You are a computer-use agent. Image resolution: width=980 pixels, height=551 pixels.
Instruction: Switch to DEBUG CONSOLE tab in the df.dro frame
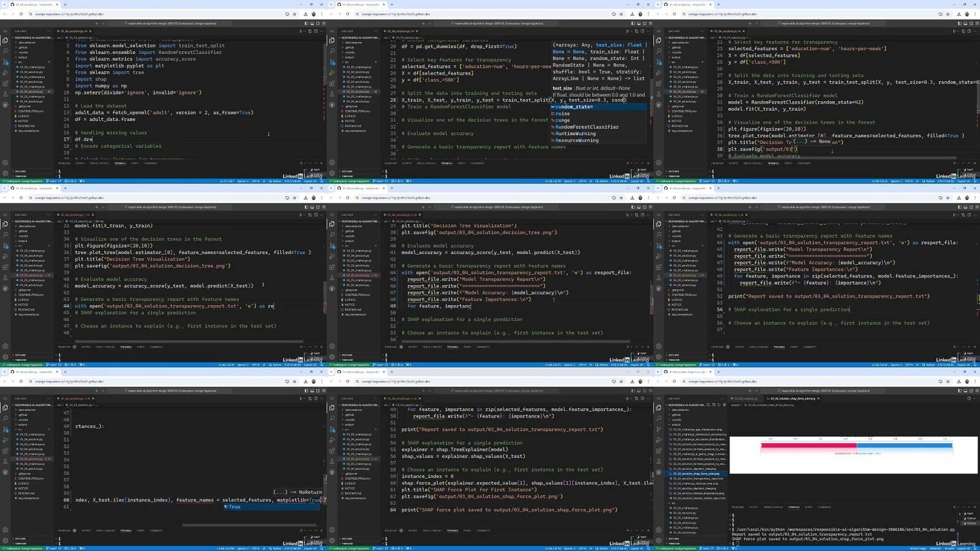pyautogui.click(x=100, y=163)
